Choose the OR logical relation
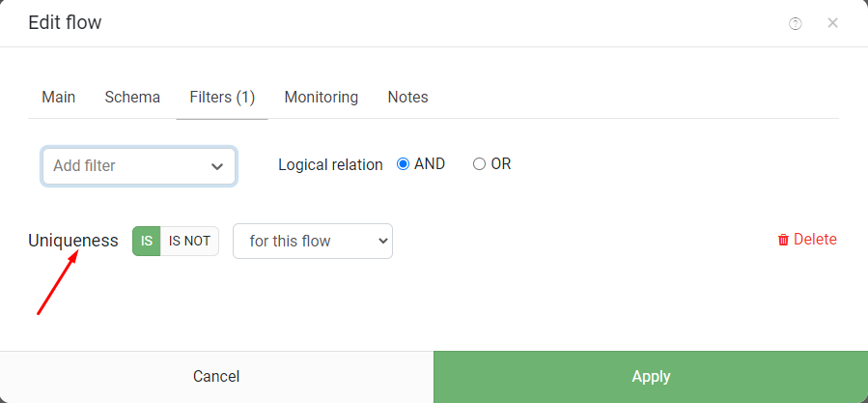Viewport: 868px width, 403px height. tap(479, 164)
